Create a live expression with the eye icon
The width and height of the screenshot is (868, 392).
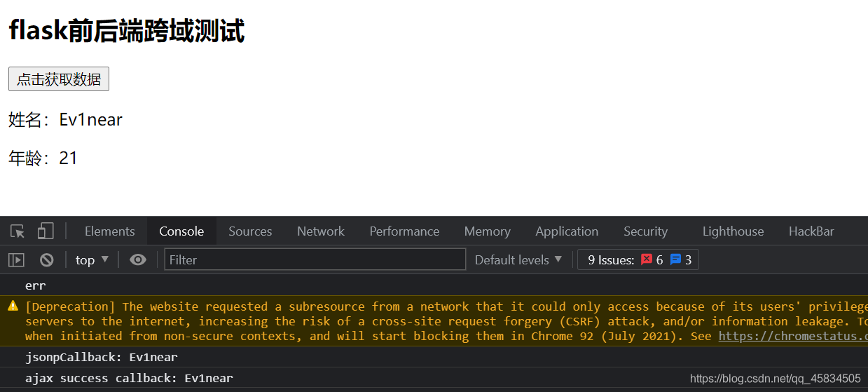click(138, 260)
